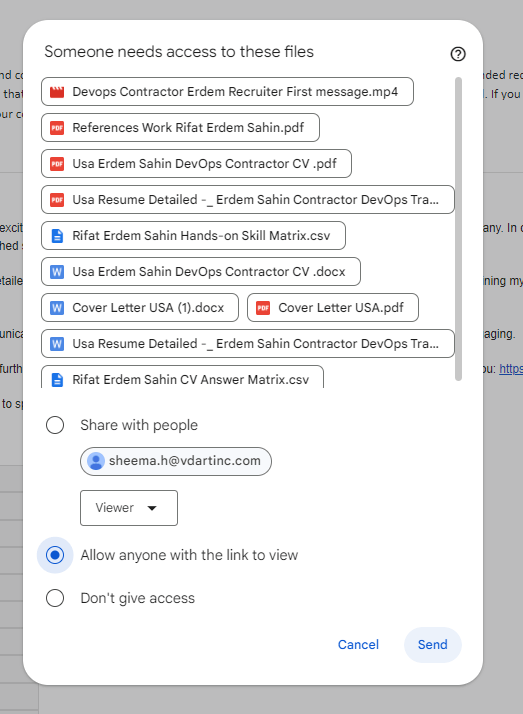Click the file list scrollbar
Screen dimensions: 523x714
458,229
